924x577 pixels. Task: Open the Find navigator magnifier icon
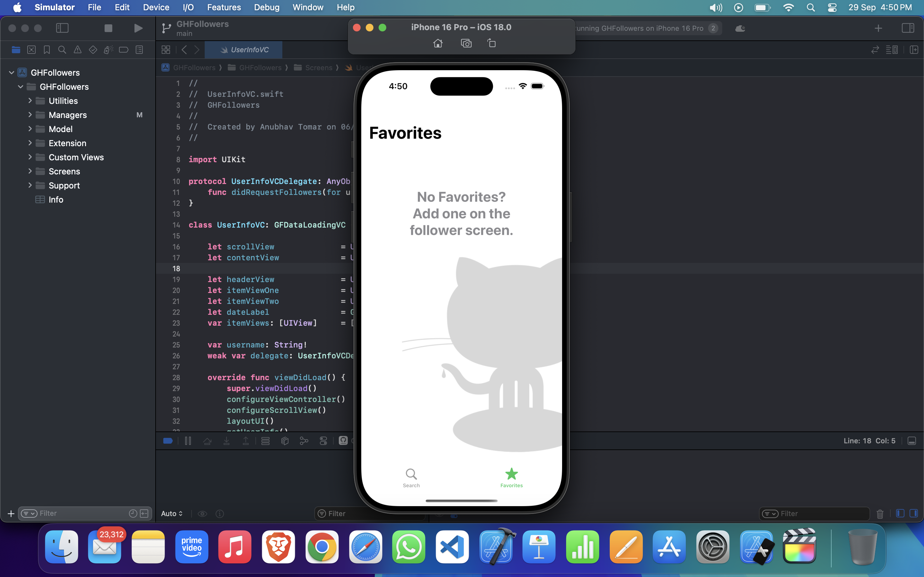(62, 50)
